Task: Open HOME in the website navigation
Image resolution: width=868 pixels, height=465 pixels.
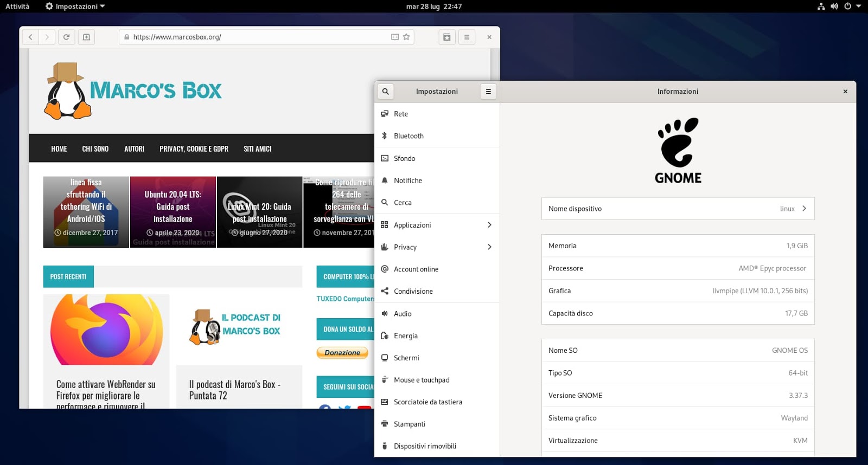Action: tap(59, 148)
